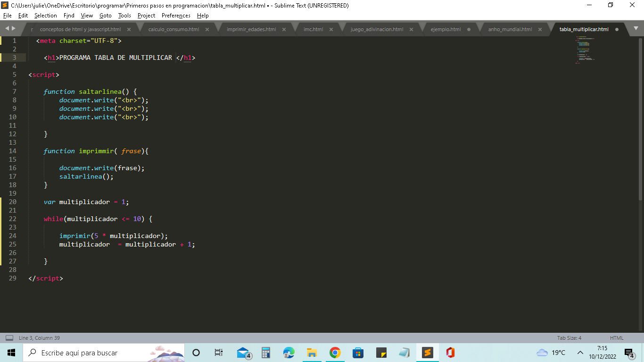Open the Goto menu
Screen dimensions: 644x362
(x=106, y=16)
